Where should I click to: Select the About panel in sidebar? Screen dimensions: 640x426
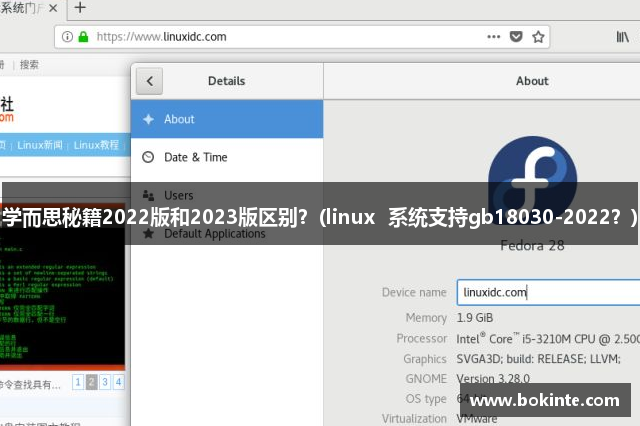(x=227, y=119)
